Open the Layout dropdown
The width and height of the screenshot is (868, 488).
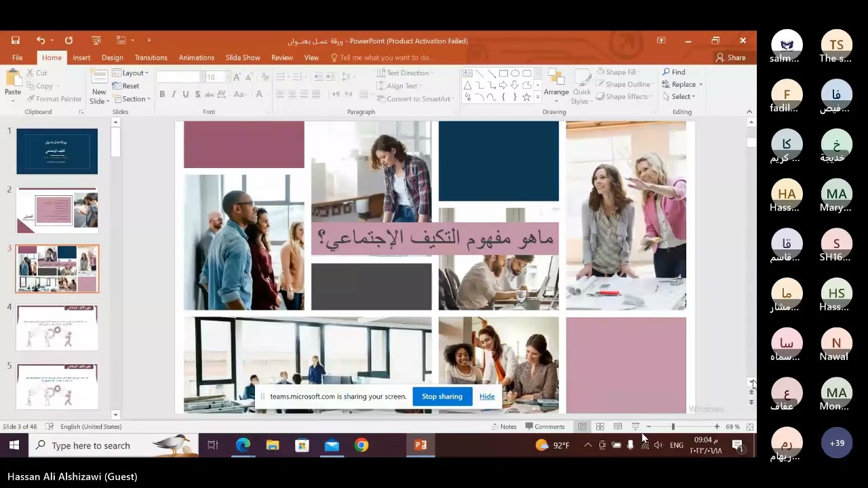click(130, 73)
